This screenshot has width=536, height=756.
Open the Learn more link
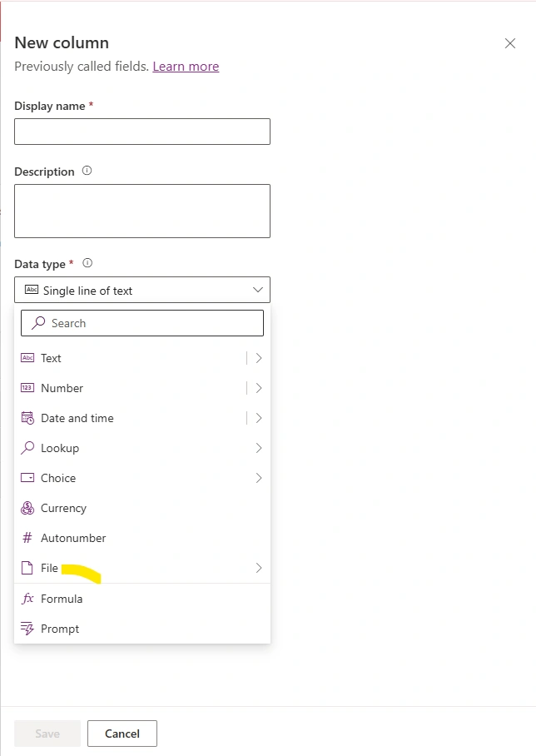(x=186, y=66)
